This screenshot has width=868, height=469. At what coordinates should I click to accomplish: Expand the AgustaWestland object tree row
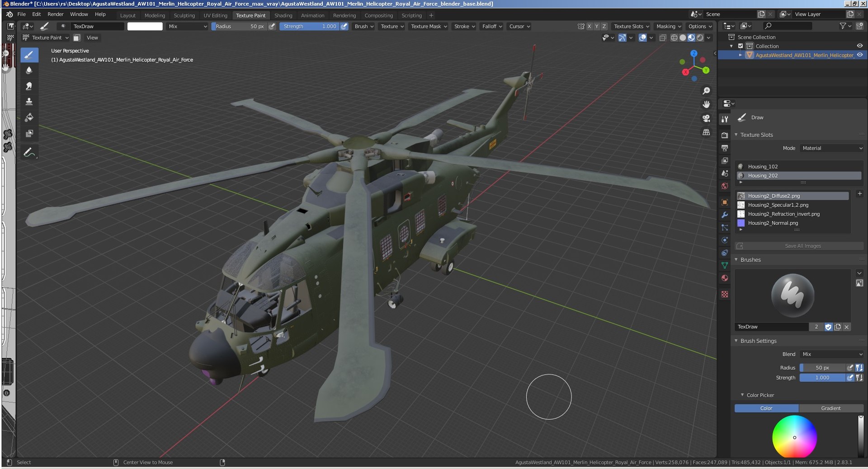pyautogui.click(x=740, y=55)
